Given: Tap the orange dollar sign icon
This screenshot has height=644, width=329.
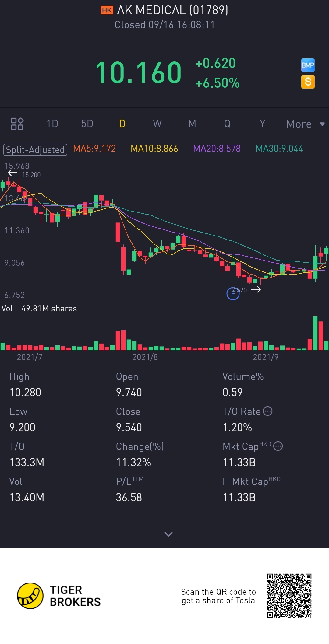Looking at the screenshot, I should [x=308, y=82].
